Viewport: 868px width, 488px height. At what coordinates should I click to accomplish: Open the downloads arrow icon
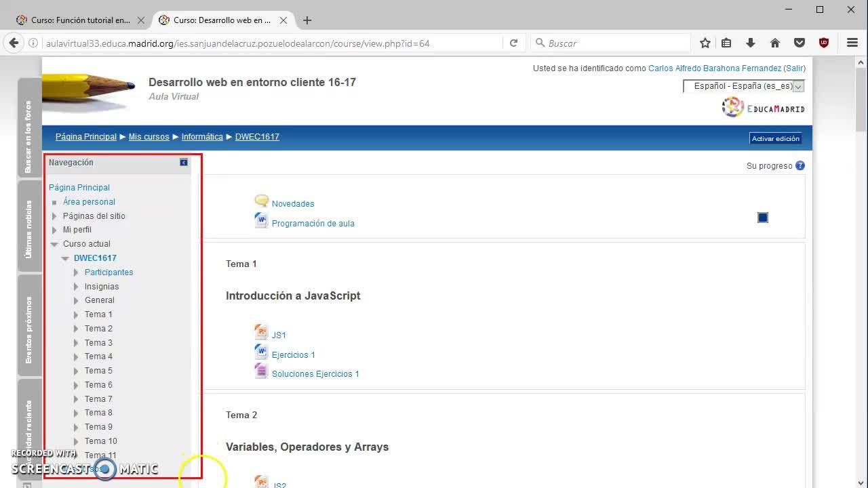(751, 43)
